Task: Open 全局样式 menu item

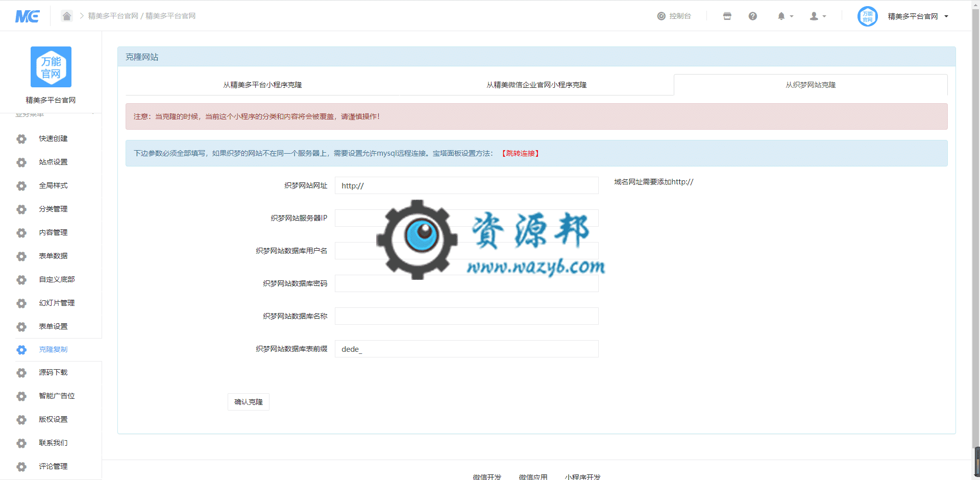Action: [x=53, y=185]
